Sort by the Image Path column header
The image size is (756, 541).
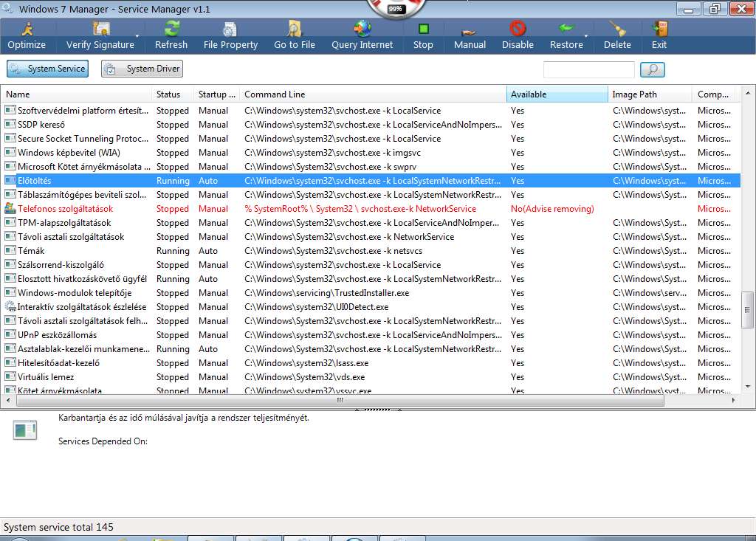click(650, 94)
